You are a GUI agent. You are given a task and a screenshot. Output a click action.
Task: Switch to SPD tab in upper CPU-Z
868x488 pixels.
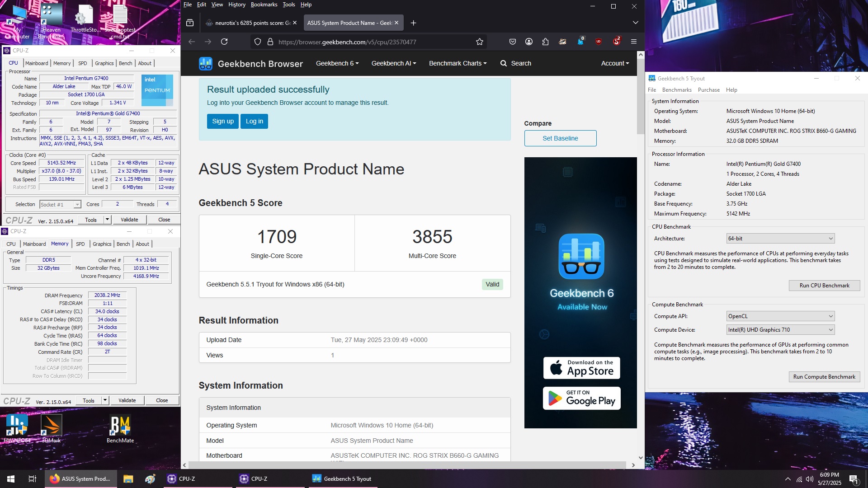[83, 63]
